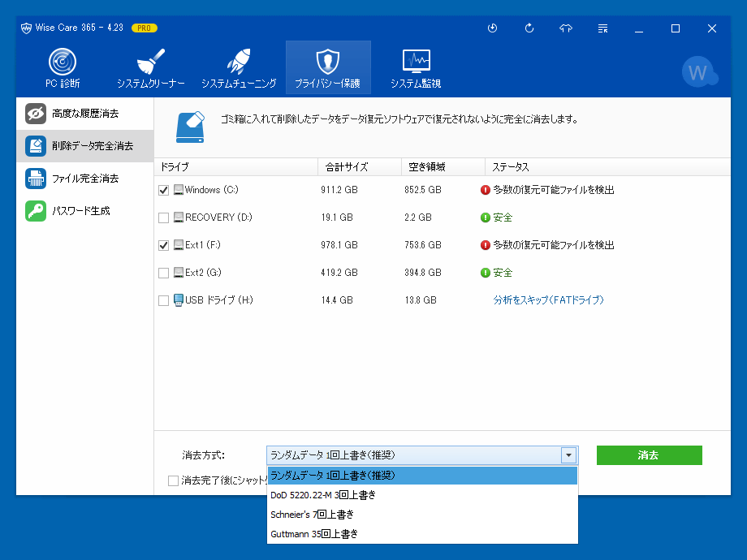Click the W user avatar icon
747x560 pixels.
pyautogui.click(x=699, y=72)
